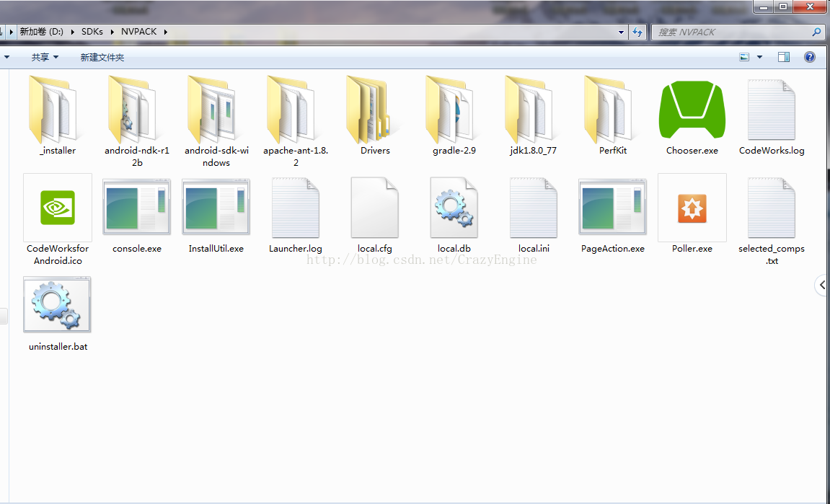The width and height of the screenshot is (830, 504).
Task: Click NVPACK breadcrumb in address bar
Action: pos(138,32)
